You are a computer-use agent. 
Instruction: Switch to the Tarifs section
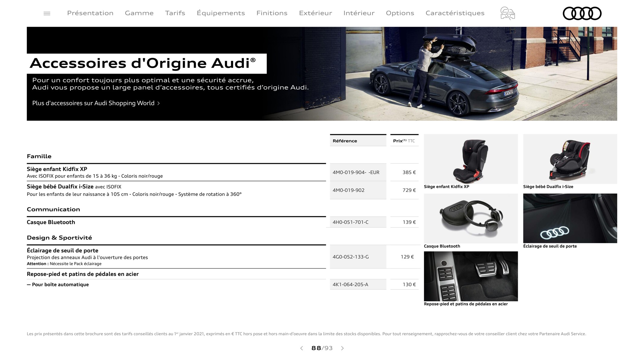(175, 13)
